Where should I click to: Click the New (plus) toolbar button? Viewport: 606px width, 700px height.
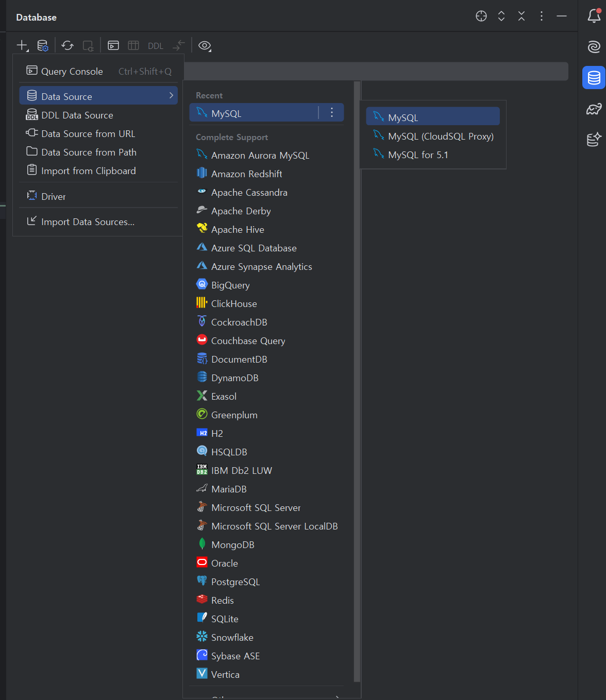(22, 45)
